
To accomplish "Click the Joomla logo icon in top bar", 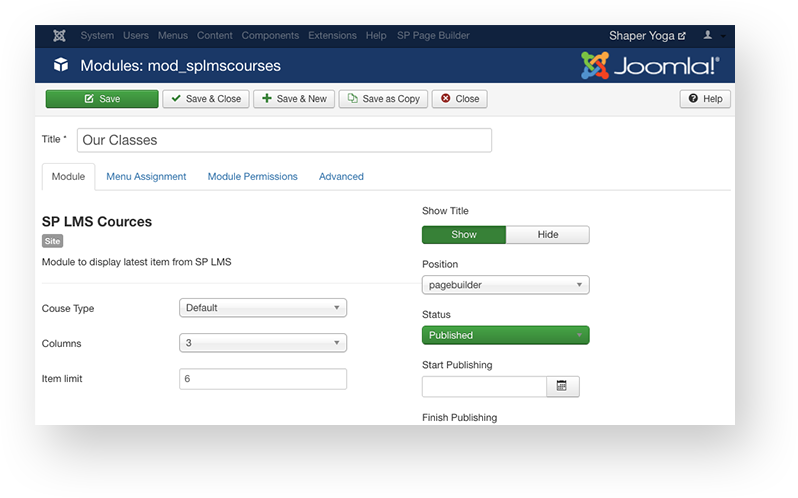I will pyautogui.click(x=60, y=35).
